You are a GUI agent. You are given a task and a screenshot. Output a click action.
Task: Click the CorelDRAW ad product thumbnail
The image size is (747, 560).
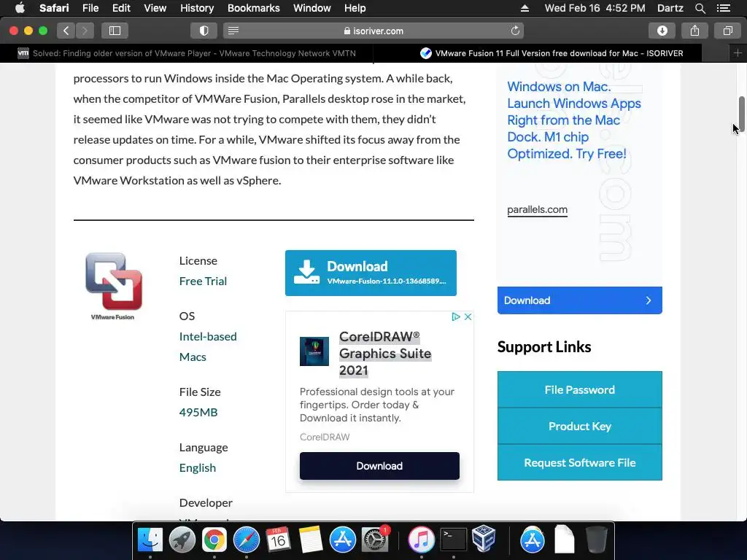pos(314,351)
